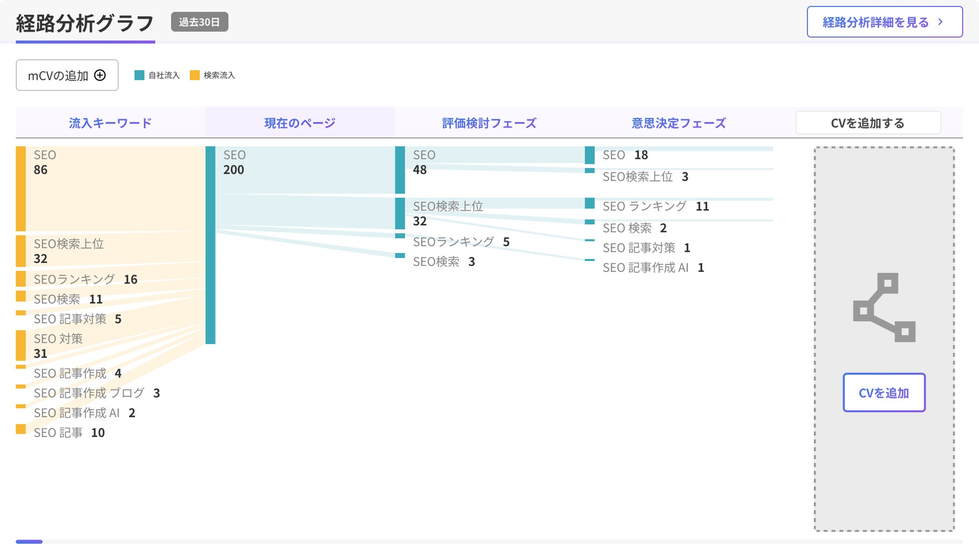
Task: Click the plus icon on mCVの追加
Action: 100,75
